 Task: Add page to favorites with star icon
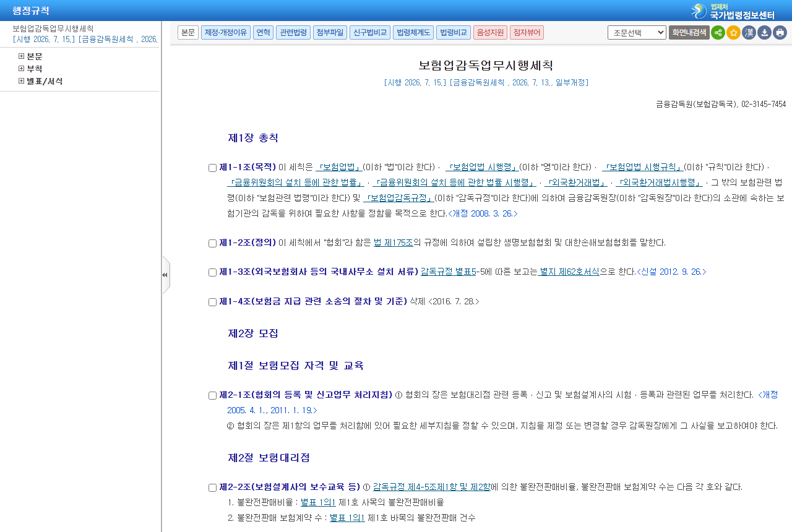pyautogui.click(x=733, y=33)
